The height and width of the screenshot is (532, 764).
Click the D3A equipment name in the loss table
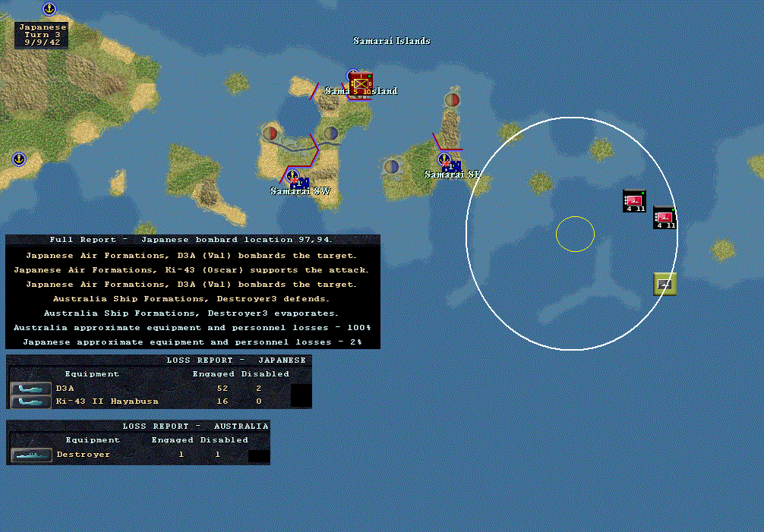coord(65,389)
